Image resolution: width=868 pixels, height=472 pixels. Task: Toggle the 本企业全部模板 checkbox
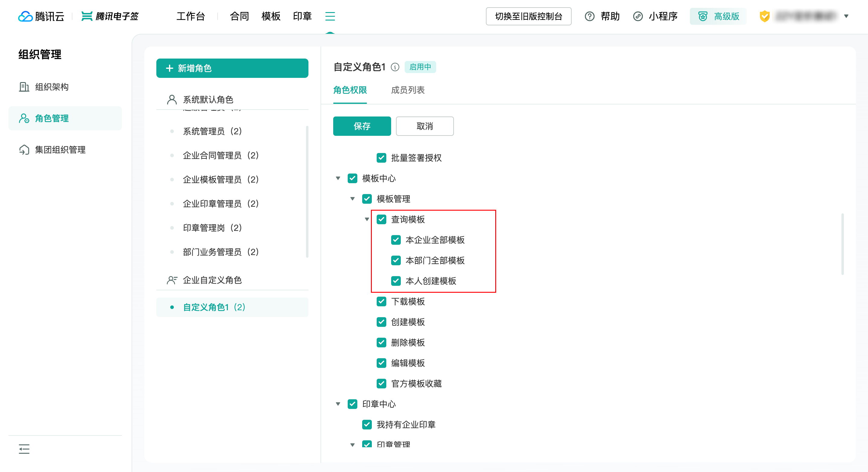tap(396, 240)
